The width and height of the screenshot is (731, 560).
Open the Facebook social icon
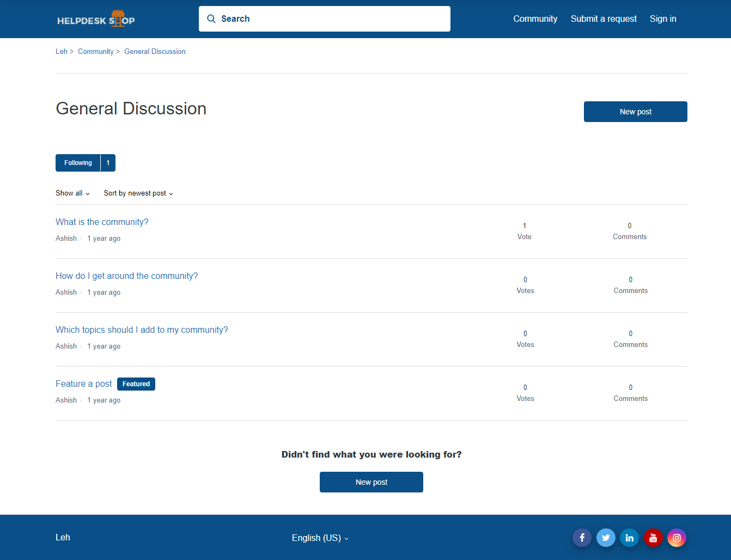coord(582,538)
